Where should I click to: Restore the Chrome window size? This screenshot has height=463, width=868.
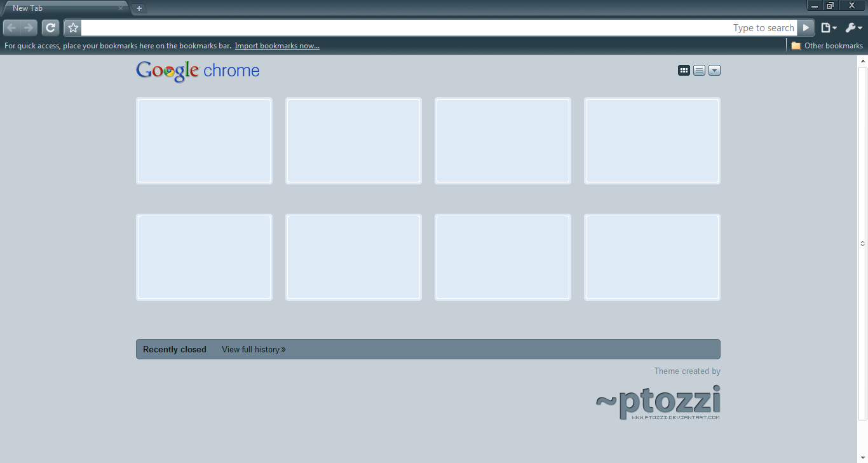830,6
